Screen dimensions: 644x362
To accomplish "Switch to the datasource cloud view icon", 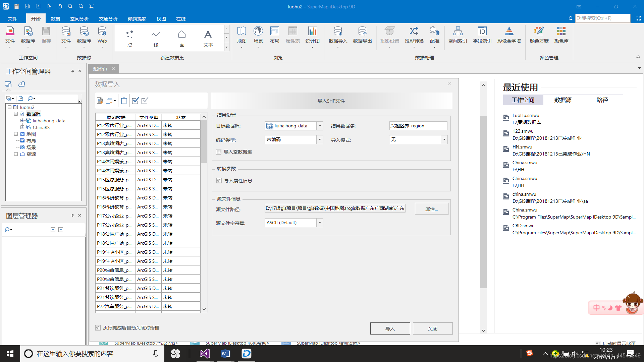I will [22, 84].
